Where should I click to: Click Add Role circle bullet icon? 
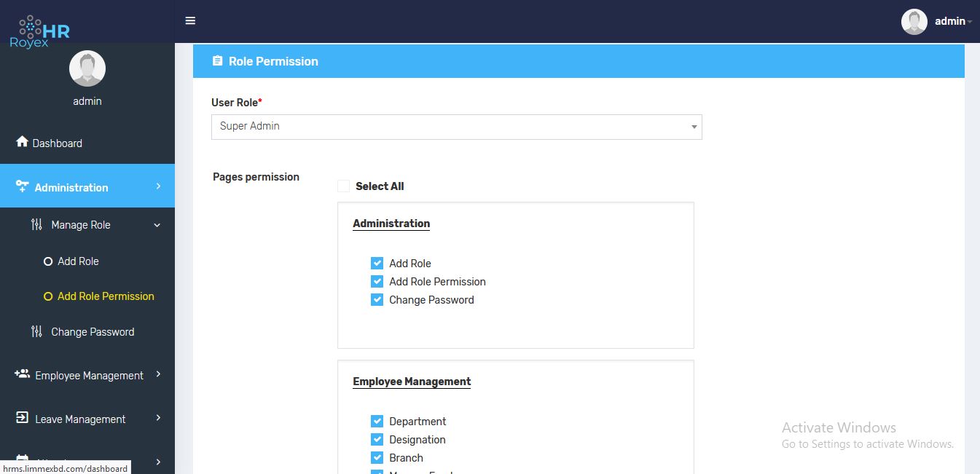click(x=48, y=261)
